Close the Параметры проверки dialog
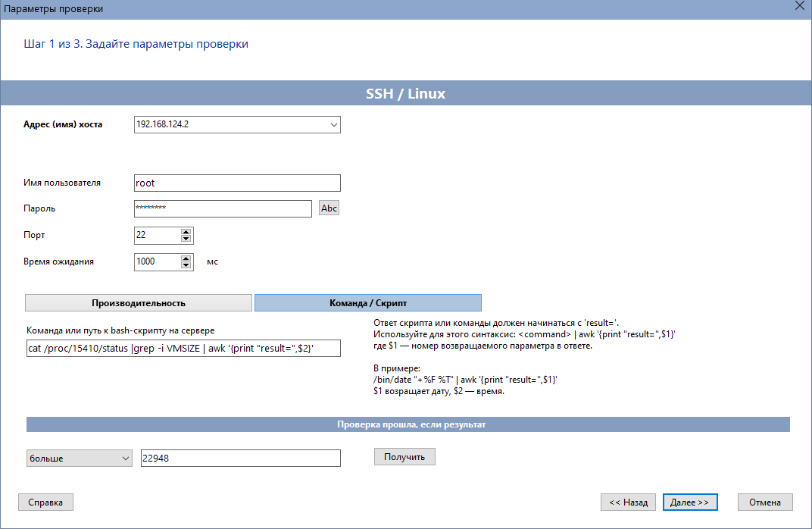Viewport: 812px width, 529px height. click(x=800, y=6)
